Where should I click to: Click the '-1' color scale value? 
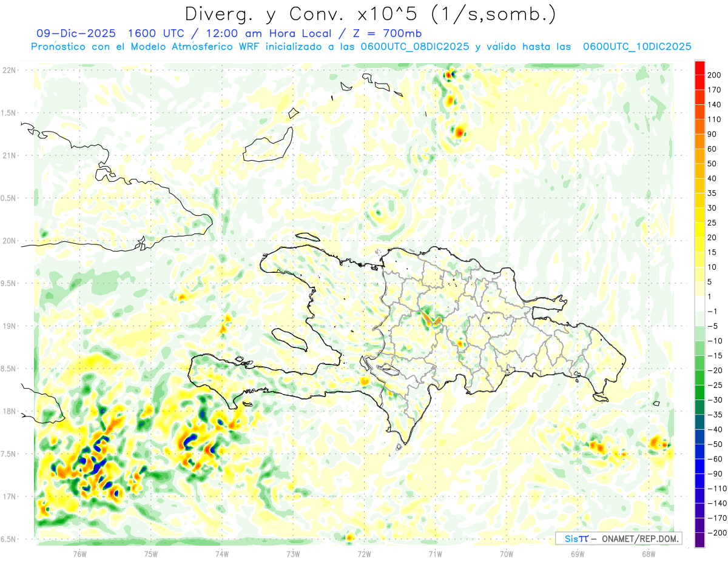click(x=713, y=312)
